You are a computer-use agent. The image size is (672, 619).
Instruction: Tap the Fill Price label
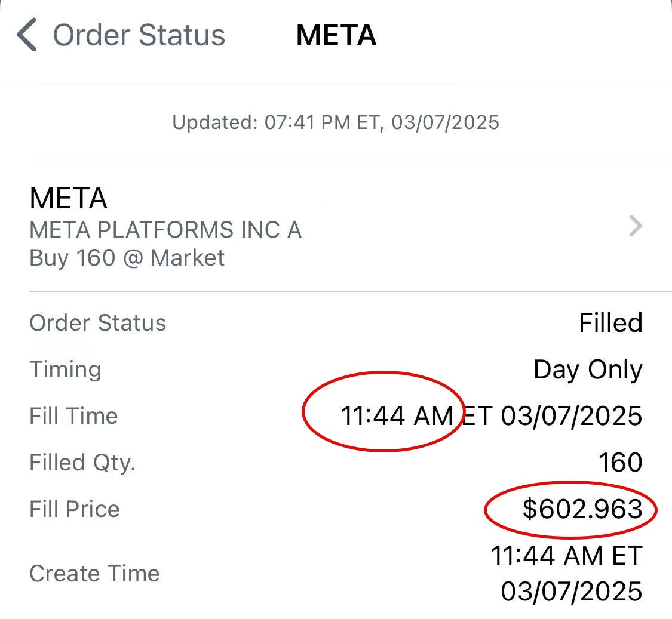coord(75,509)
